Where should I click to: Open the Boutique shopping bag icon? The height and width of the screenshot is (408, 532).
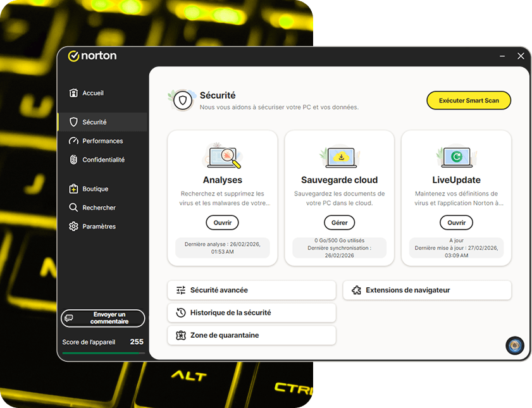[x=75, y=189]
